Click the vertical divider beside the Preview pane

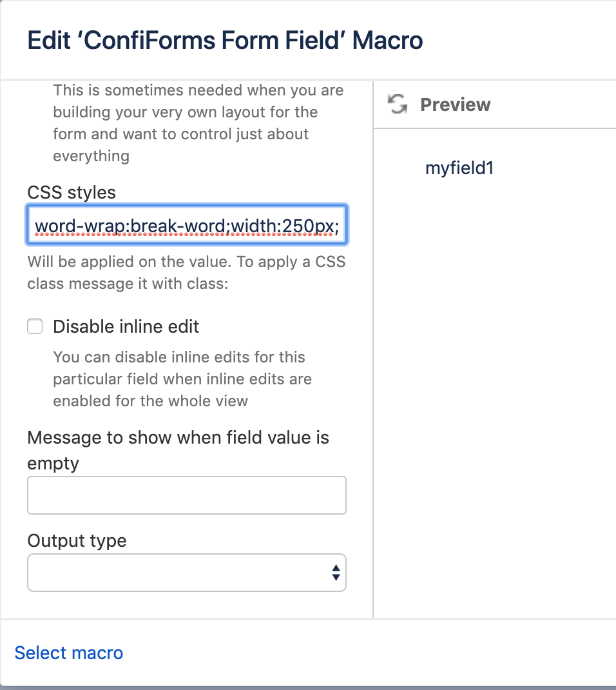(x=373, y=349)
